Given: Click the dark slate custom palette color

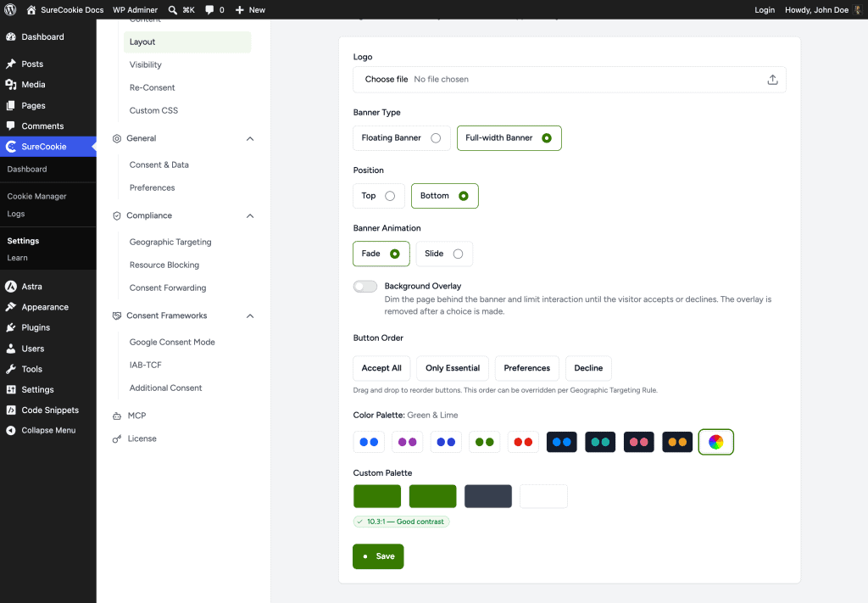Looking at the screenshot, I should point(488,496).
